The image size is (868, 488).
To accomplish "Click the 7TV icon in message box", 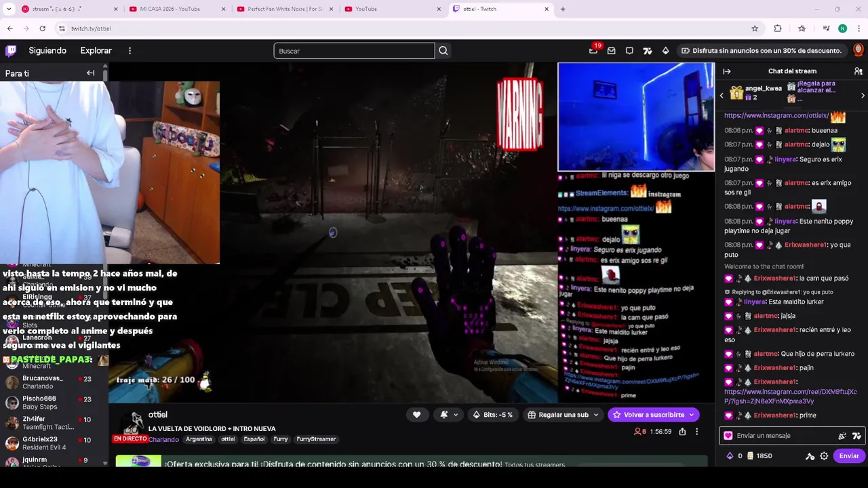I will (856, 436).
